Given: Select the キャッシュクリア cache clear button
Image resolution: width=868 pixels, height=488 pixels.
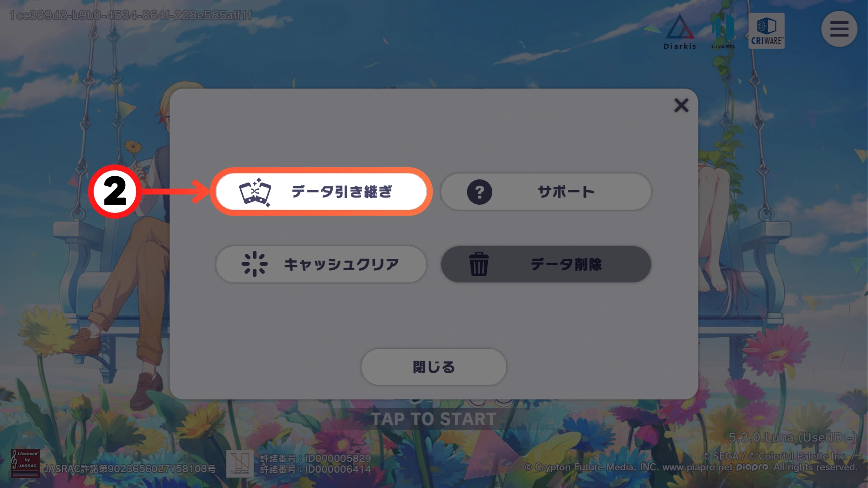Looking at the screenshot, I should [x=321, y=264].
